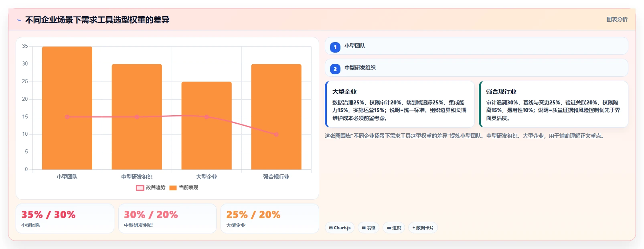Click the 小型团队 x-axis label

pyautogui.click(x=67, y=177)
